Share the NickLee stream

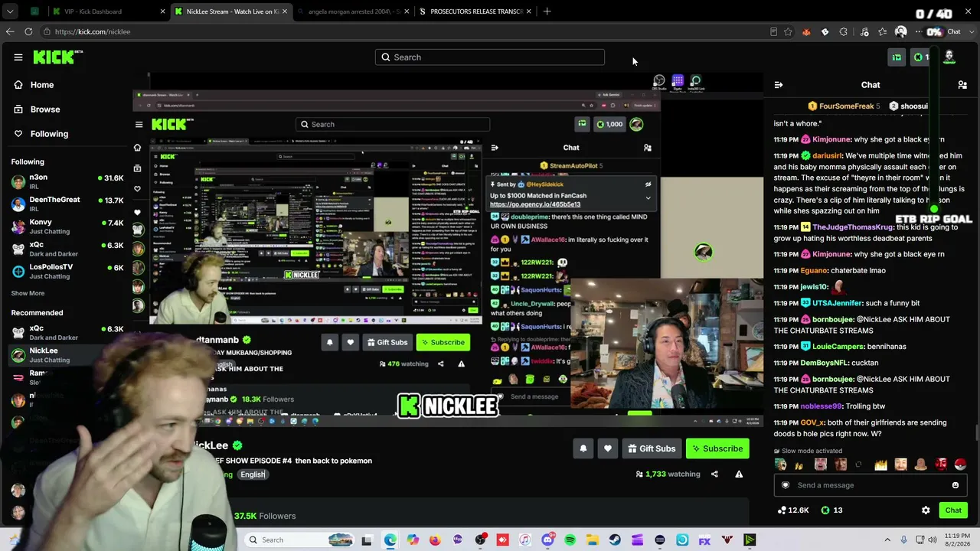[x=714, y=474]
